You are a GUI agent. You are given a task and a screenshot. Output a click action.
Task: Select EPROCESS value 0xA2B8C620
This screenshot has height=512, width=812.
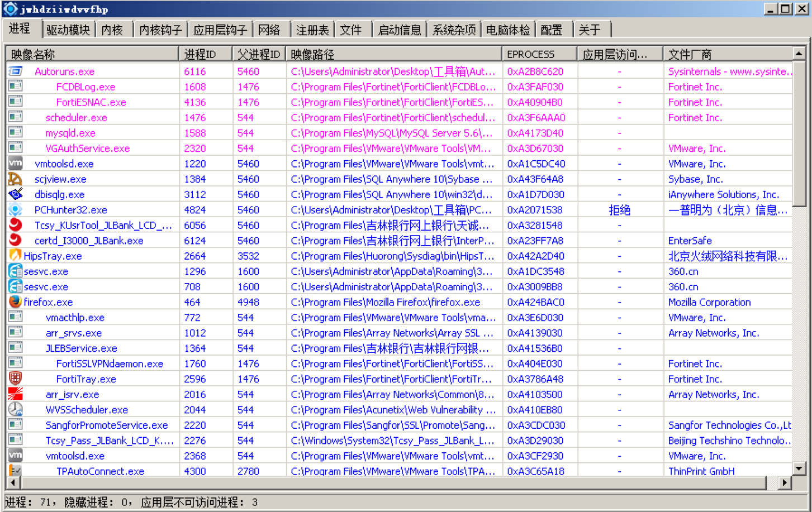(x=535, y=71)
